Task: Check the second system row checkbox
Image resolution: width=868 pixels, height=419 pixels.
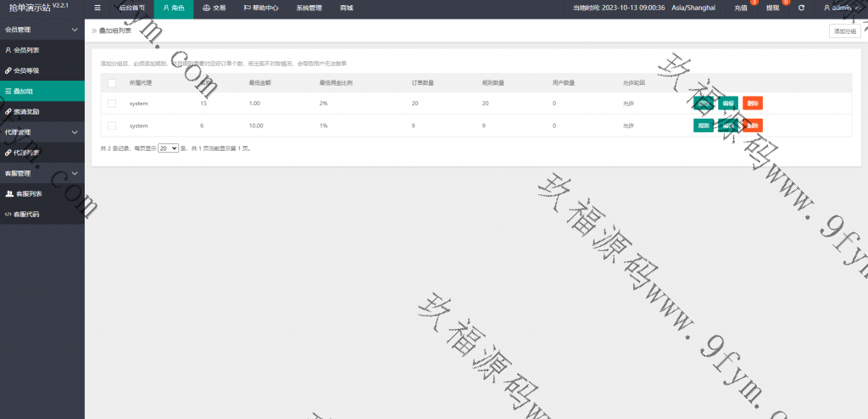Action: click(x=112, y=126)
